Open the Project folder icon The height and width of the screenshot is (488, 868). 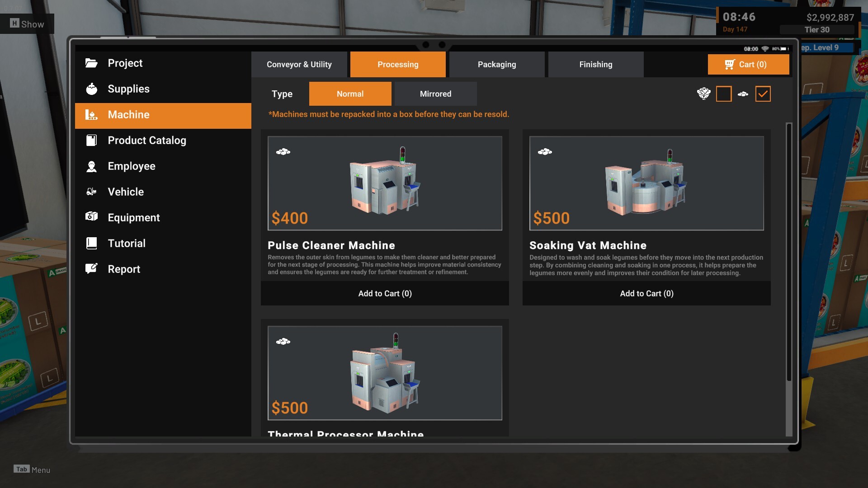[x=91, y=63]
